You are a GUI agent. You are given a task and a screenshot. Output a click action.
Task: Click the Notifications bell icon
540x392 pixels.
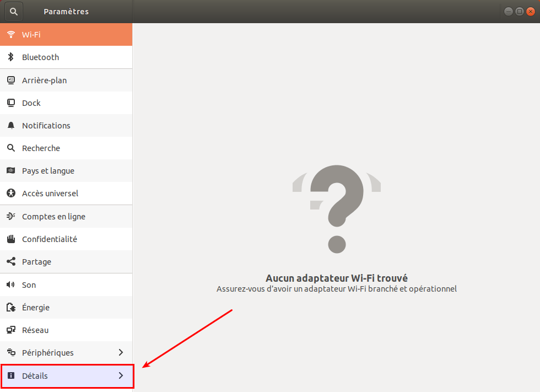[10, 126]
